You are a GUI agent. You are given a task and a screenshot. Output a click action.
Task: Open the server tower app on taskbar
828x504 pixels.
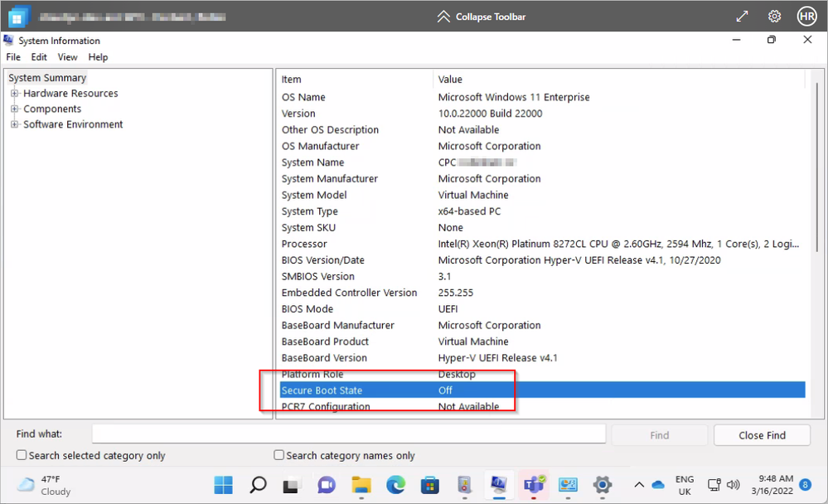click(464, 484)
